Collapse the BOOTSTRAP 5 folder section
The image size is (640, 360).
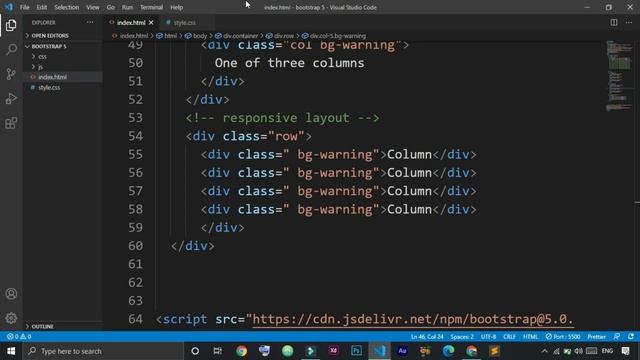[x=62, y=46]
